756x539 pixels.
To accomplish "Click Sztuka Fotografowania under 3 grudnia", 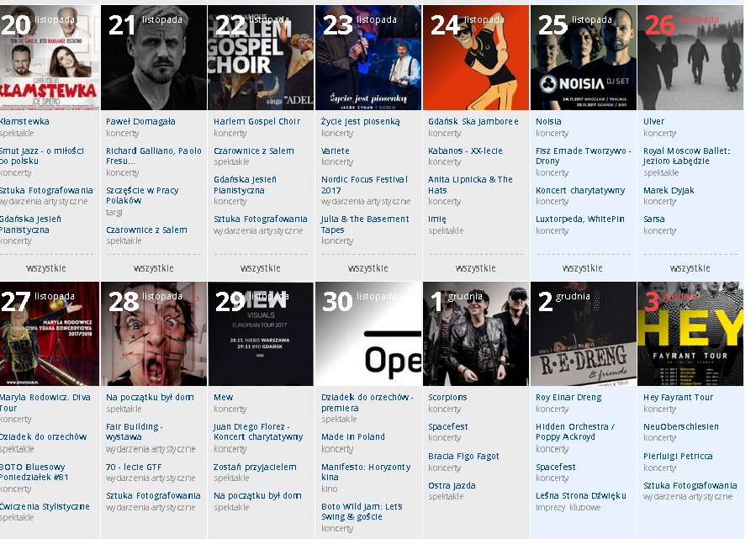I will coord(690,485).
